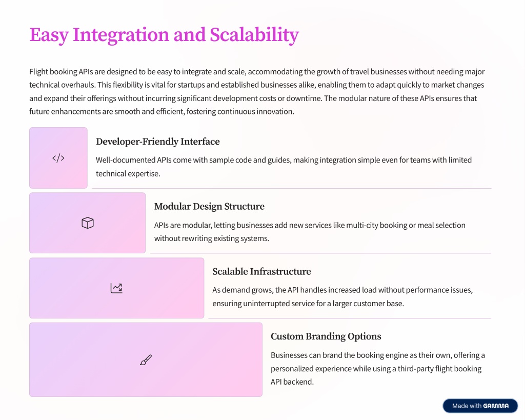Select the widest pink gradient box
Screen dimensions: 525x420
(x=146, y=359)
